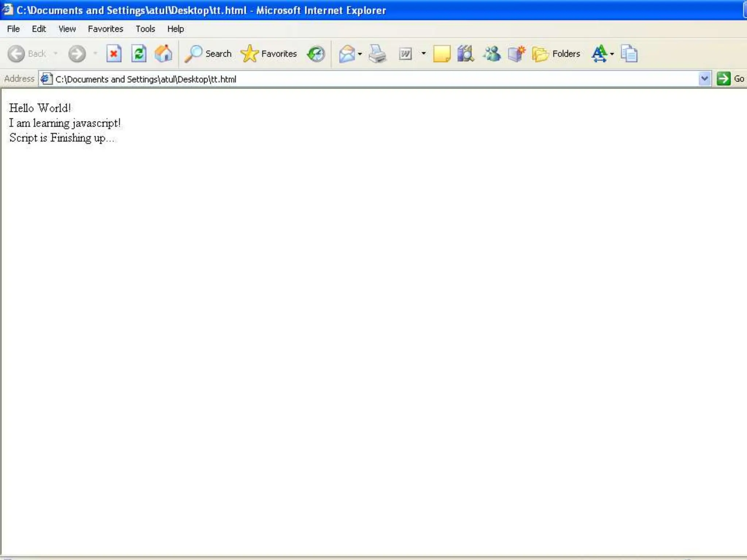The width and height of the screenshot is (747, 560).
Task: Click the Edit with Word icon
Action: [x=405, y=54]
